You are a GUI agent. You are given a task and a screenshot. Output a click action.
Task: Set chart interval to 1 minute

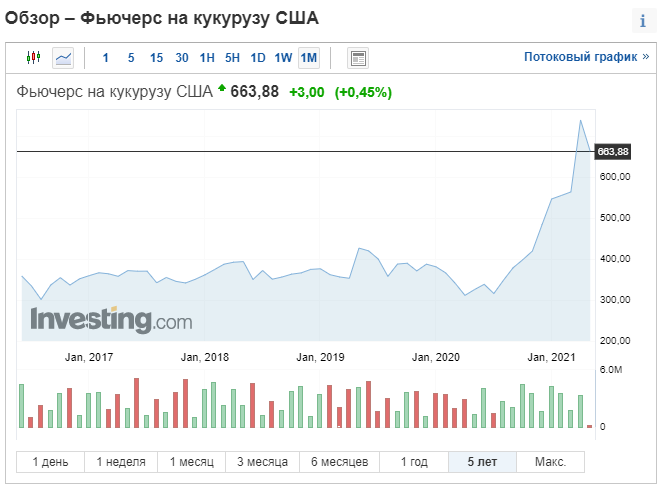coord(106,58)
